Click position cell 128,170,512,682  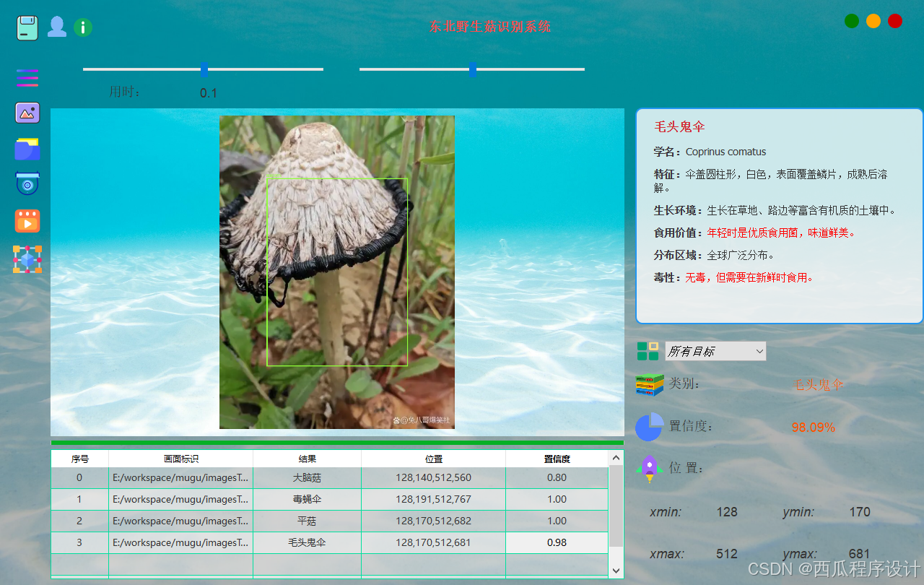[434, 521]
